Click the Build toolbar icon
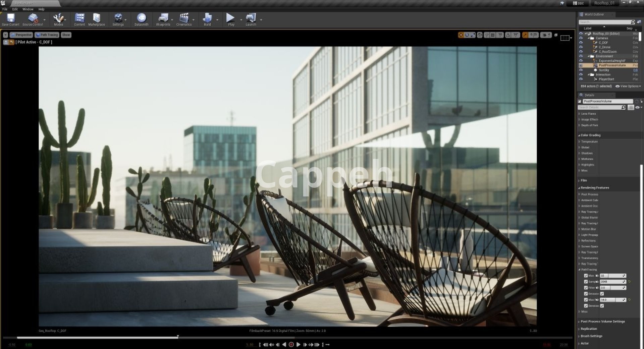This screenshot has width=644, height=349. pyautogui.click(x=207, y=19)
